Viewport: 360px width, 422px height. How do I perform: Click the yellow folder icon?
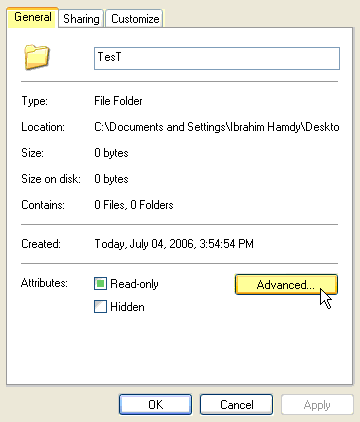(x=37, y=57)
